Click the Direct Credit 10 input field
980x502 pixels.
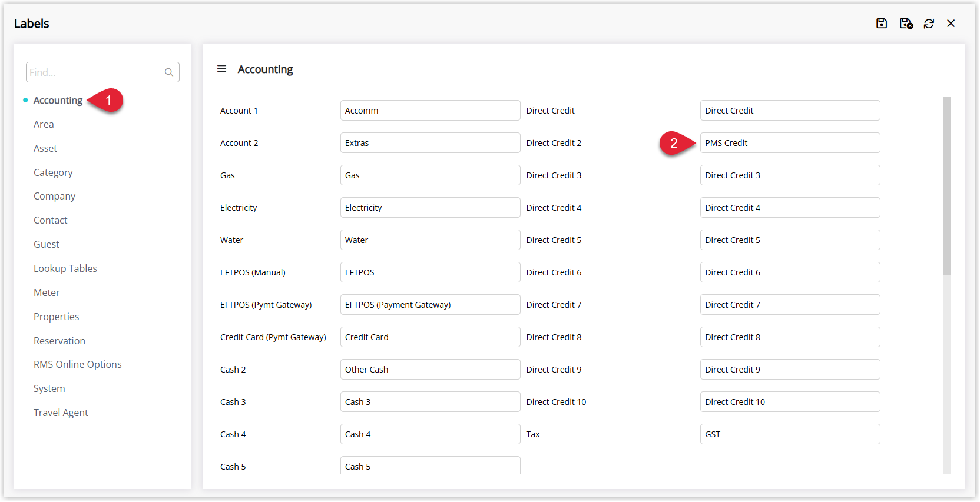pos(790,402)
